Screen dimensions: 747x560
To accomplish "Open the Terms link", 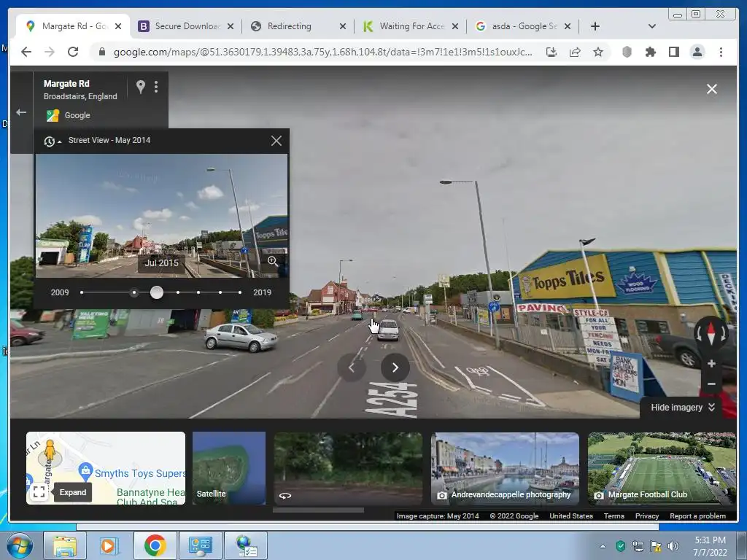I will (x=614, y=516).
